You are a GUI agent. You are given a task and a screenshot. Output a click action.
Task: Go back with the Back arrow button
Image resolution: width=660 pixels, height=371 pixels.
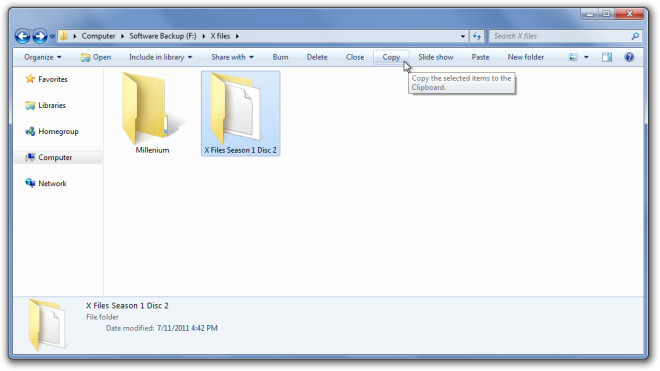point(22,36)
